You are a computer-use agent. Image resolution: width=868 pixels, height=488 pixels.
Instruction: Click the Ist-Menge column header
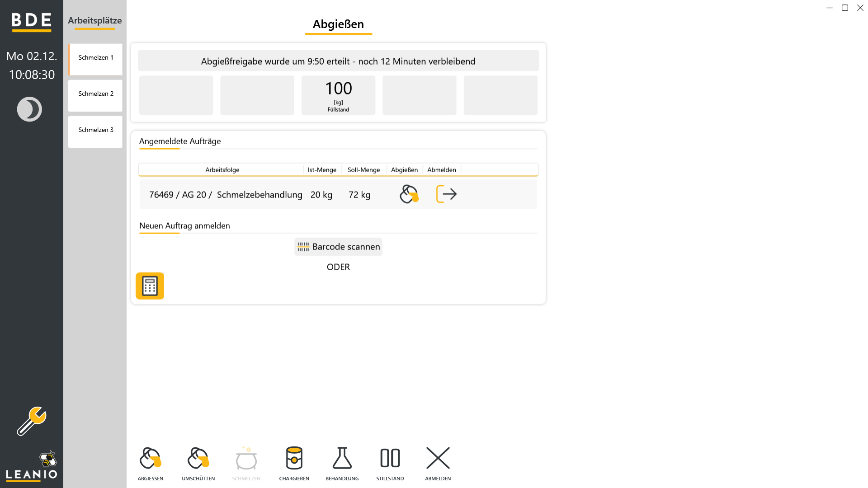point(322,170)
